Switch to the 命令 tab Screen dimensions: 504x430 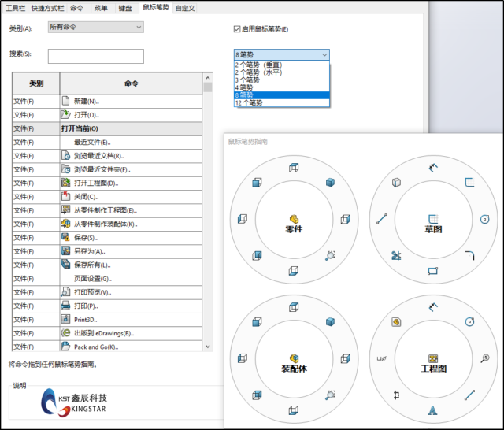click(x=76, y=8)
